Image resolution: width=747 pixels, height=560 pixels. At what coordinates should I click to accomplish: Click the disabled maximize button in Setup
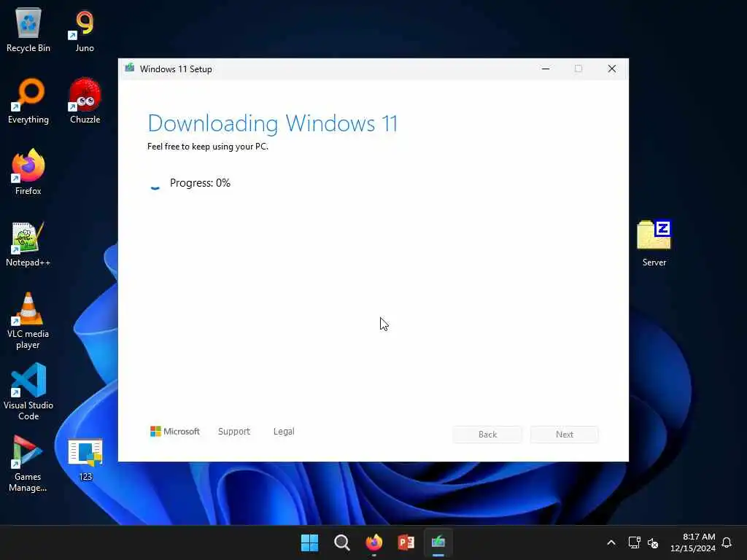coord(578,69)
